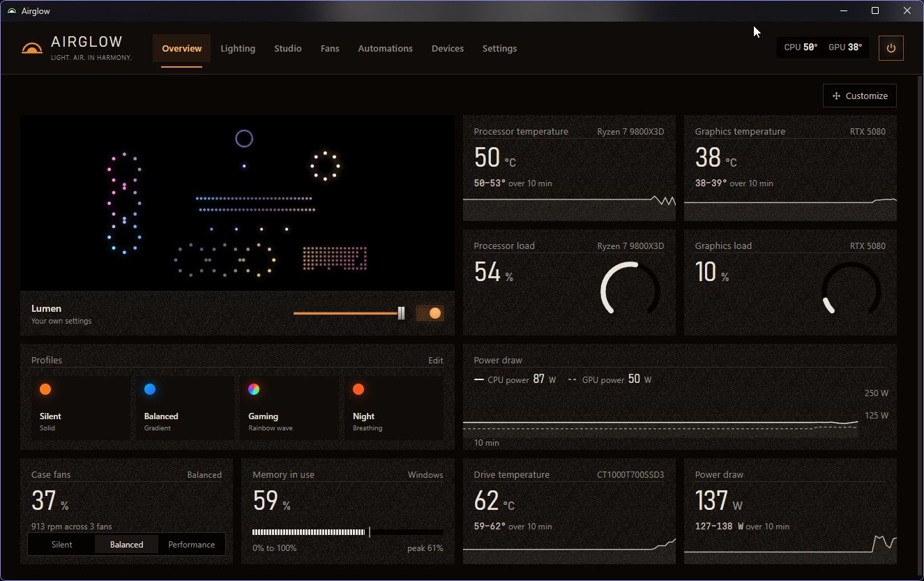
Task: Click the 913 rpm across 3 fans text
Action: click(x=72, y=527)
